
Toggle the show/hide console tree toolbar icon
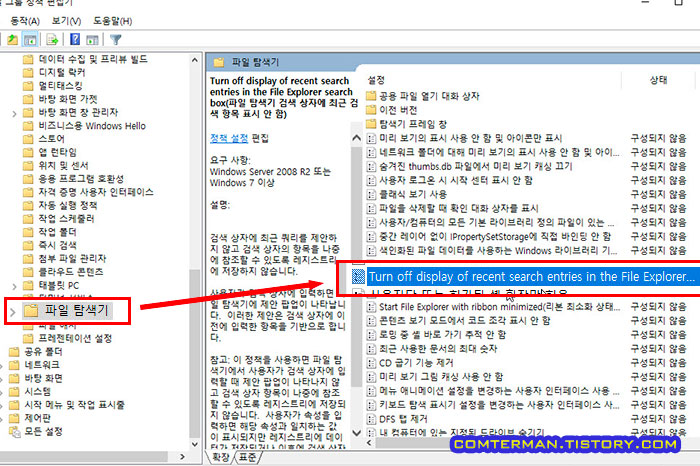pyautogui.click(x=30, y=40)
